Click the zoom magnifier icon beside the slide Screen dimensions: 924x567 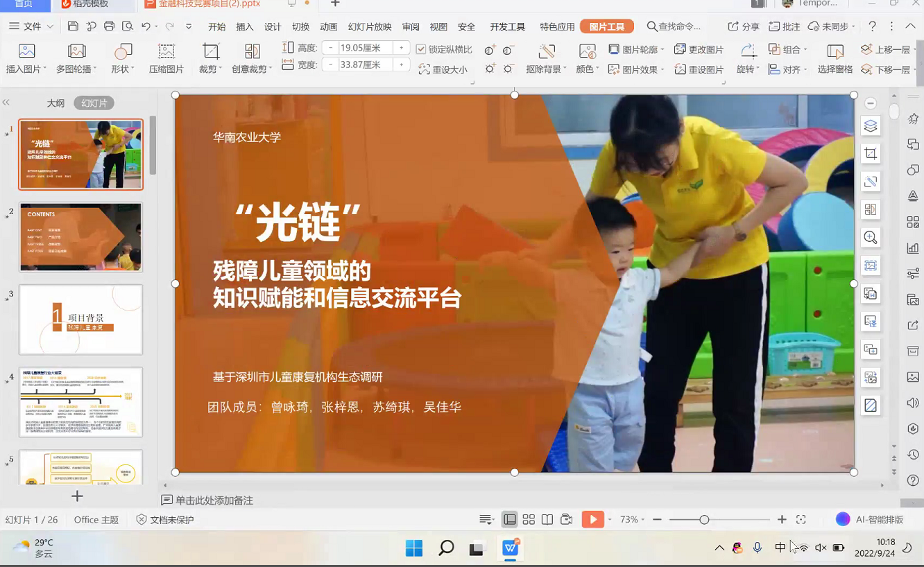871,238
